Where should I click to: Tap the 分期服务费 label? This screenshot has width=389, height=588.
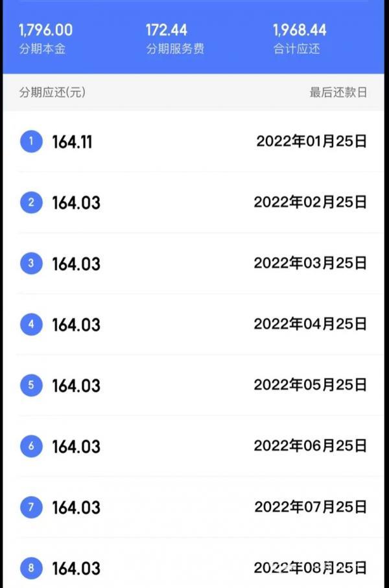click(x=174, y=49)
